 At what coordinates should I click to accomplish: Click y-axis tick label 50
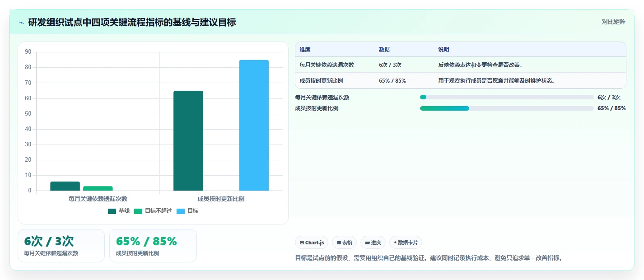pos(28,114)
